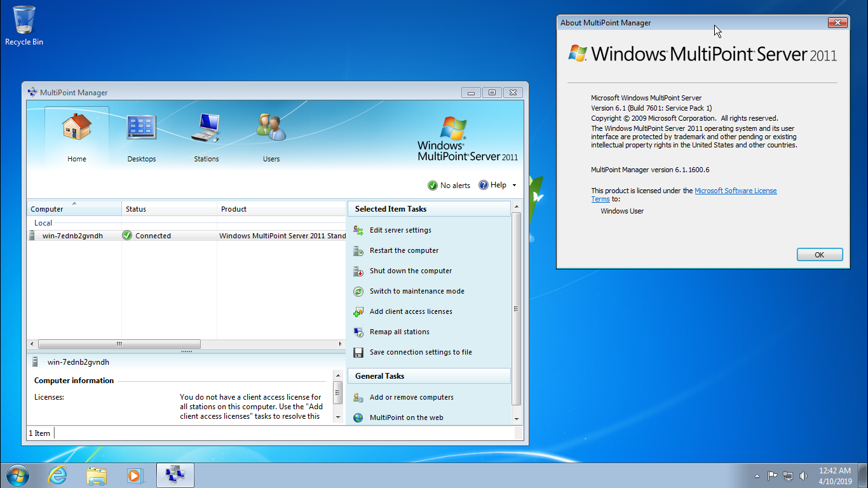Click the MultiPoint on the web globe icon
Screen dimensions: 868x488
pyautogui.click(x=358, y=417)
